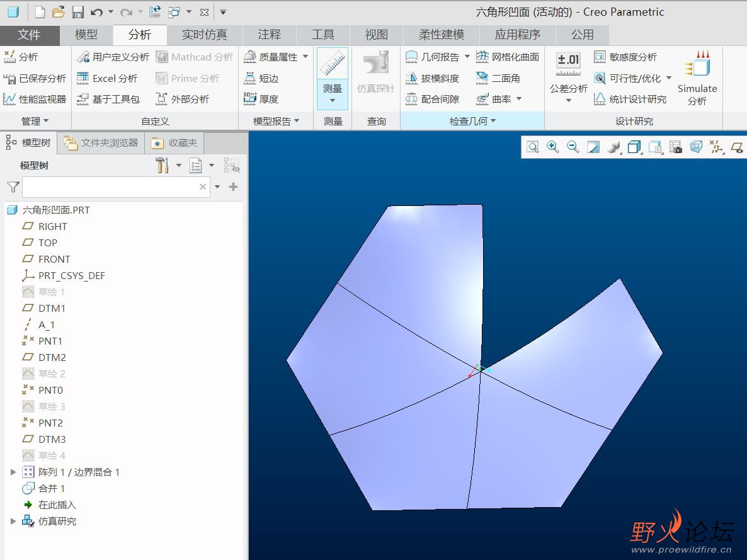Expand the 阵列 1 / 边界混合 1 node

pyautogui.click(x=13, y=472)
